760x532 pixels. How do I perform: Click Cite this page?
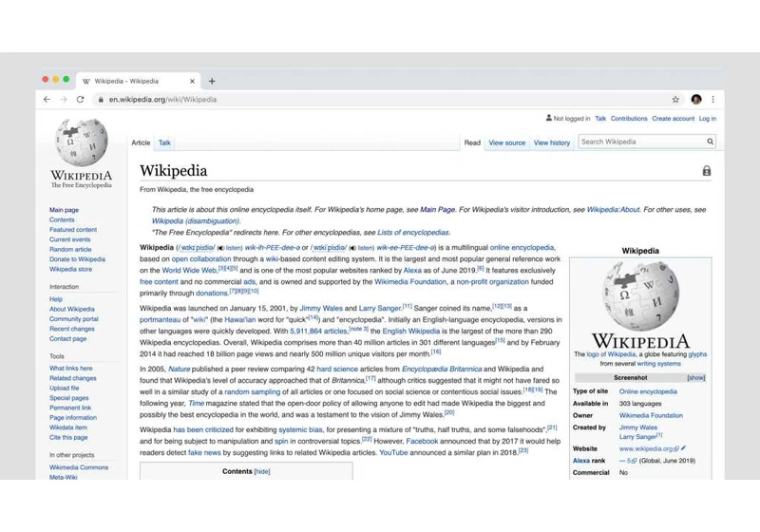pyautogui.click(x=68, y=437)
